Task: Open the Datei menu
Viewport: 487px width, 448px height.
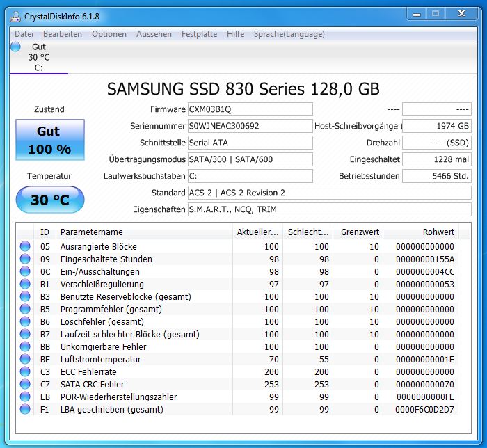Action: pyautogui.click(x=24, y=33)
